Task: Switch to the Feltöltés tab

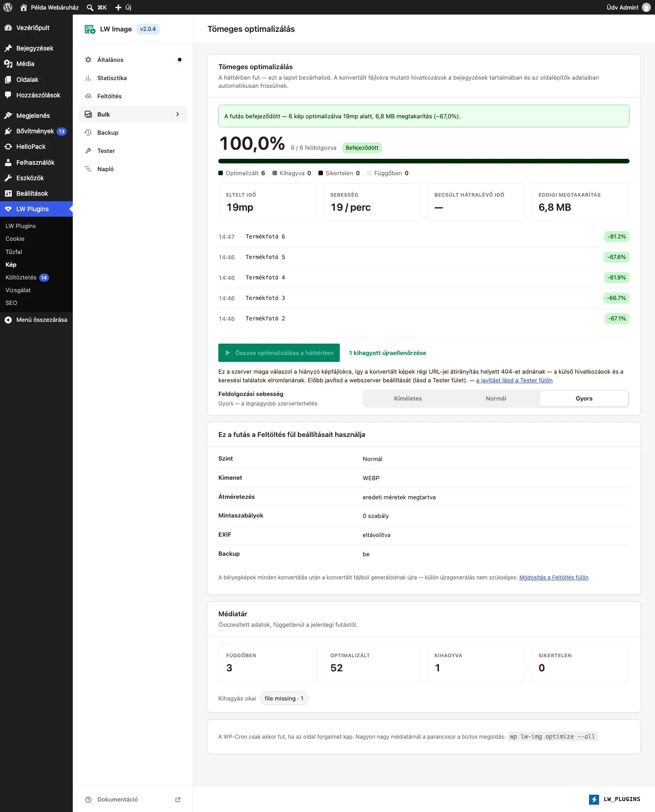Action: 133,96
